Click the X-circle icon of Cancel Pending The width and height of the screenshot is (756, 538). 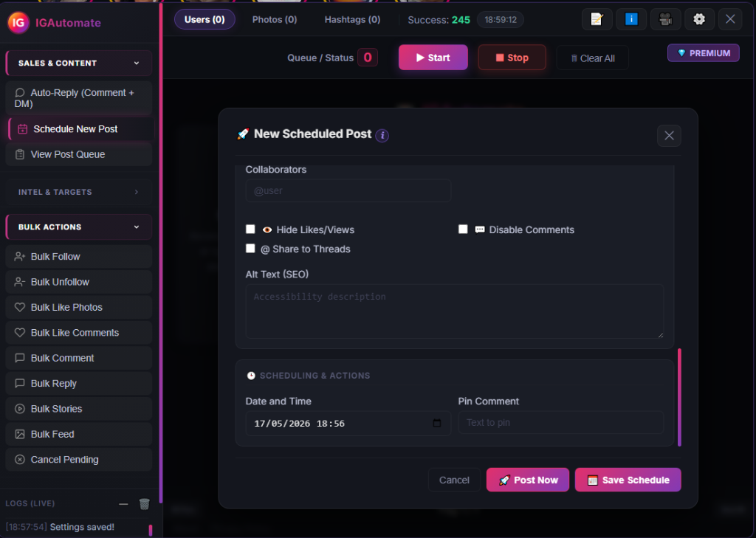[20, 460]
